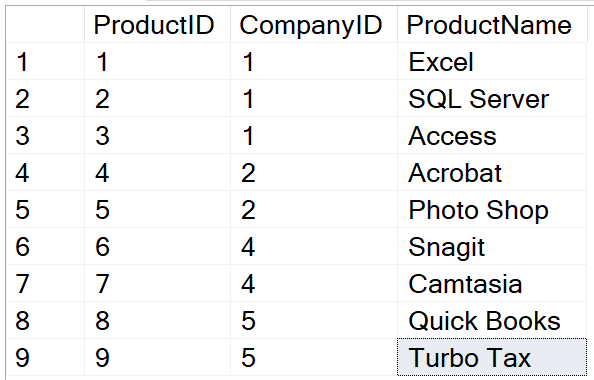This screenshot has height=380, width=594.
Task: Select the SQL Server cell
Action: [492, 99]
